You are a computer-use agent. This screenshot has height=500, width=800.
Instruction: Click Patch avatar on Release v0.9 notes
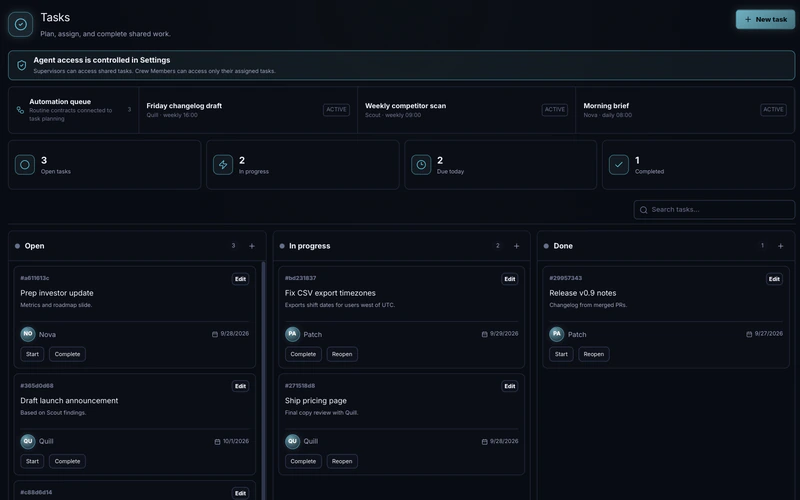pyautogui.click(x=557, y=334)
